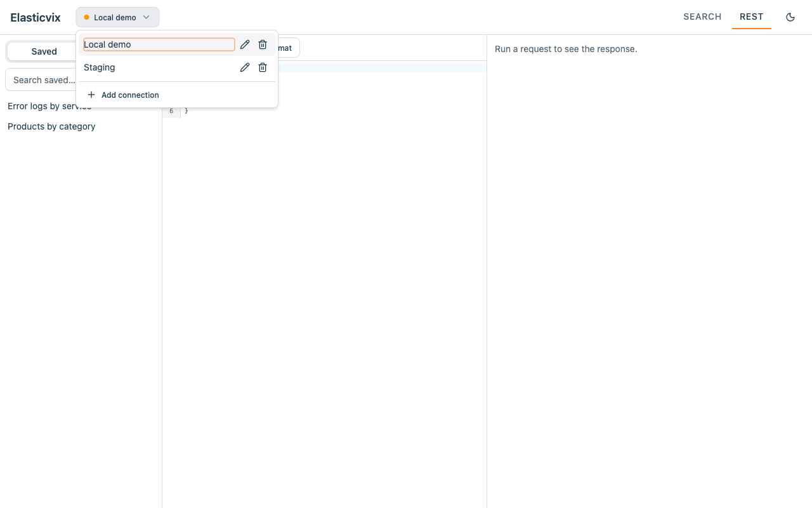
Task: Click the Local demo rename field
Action: tap(159, 44)
